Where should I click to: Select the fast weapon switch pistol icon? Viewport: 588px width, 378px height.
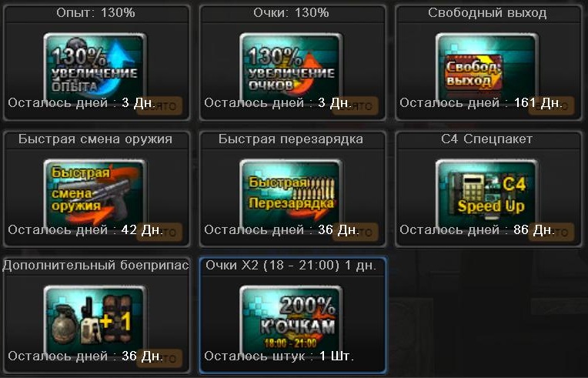coord(95,192)
